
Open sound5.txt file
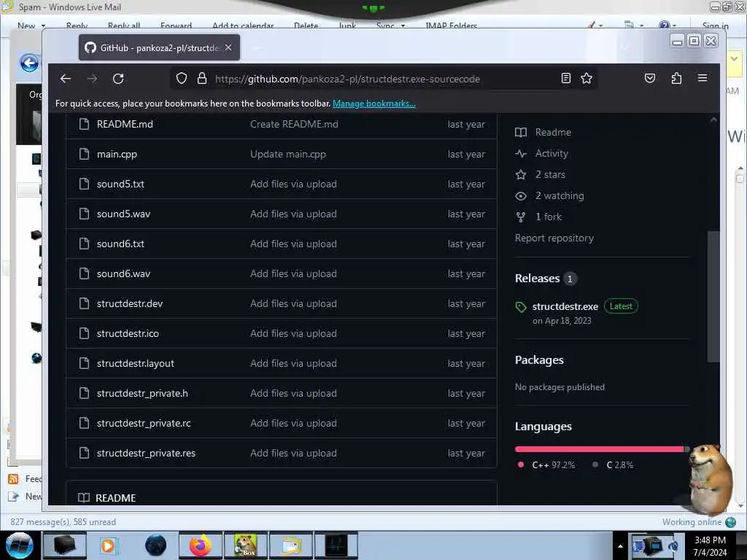120,184
